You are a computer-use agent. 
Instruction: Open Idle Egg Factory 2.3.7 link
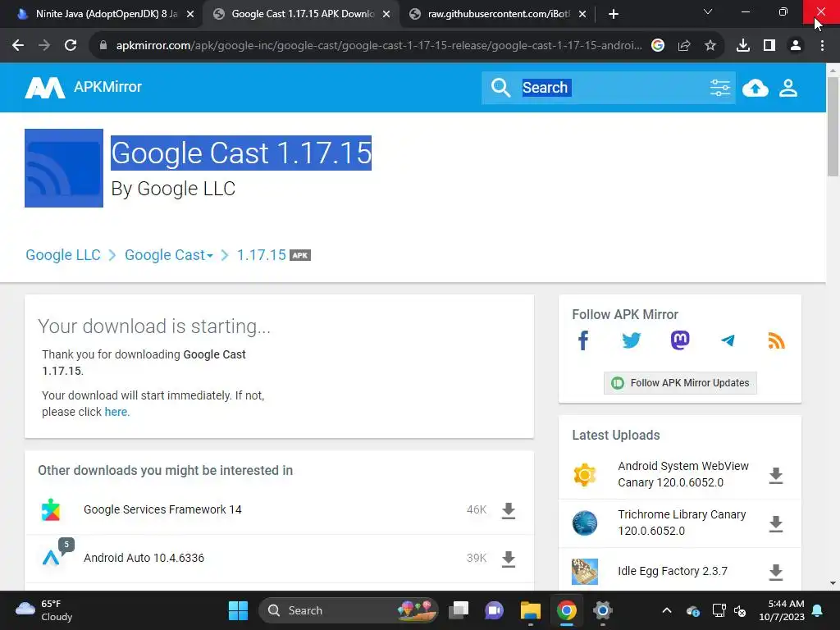[x=673, y=571]
